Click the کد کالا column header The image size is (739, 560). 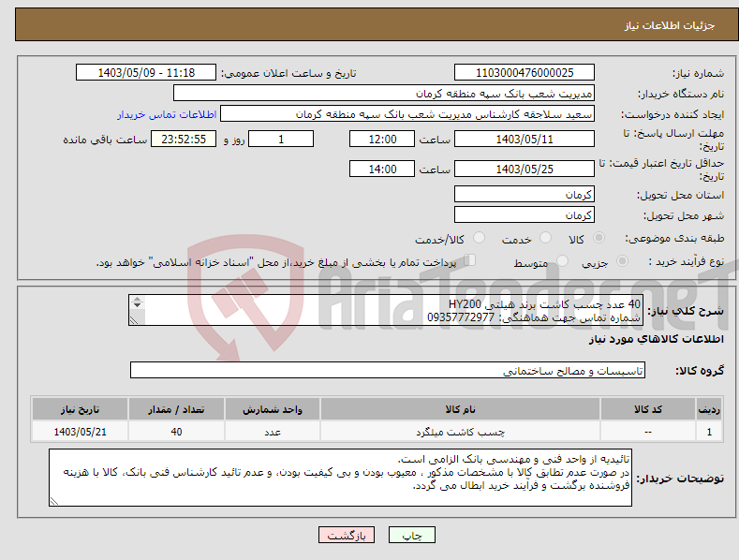648,409
